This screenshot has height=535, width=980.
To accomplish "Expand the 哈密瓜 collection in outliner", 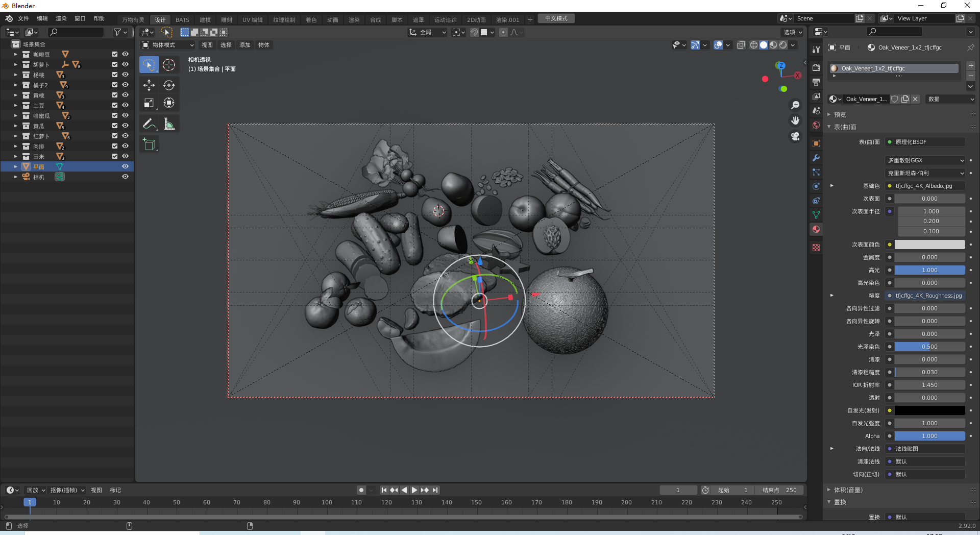I will coord(15,115).
